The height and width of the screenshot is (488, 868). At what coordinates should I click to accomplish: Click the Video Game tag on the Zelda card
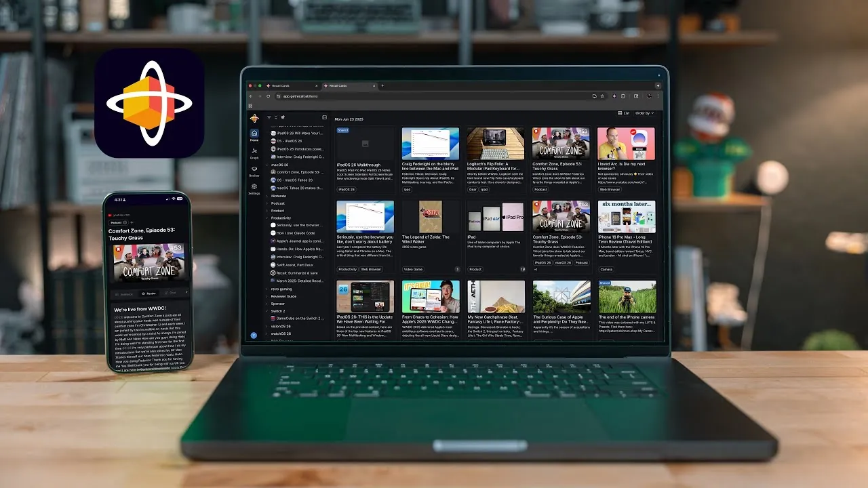[413, 269]
